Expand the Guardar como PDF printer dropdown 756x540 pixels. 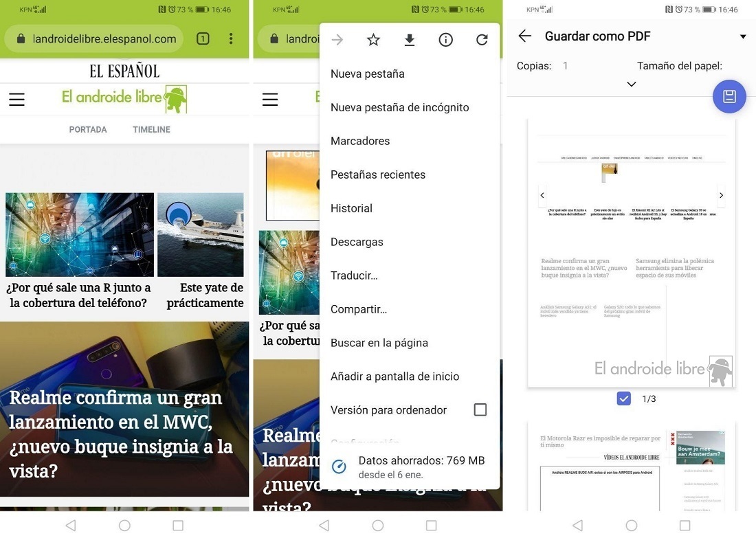pyautogui.click(x=743, y=36)
